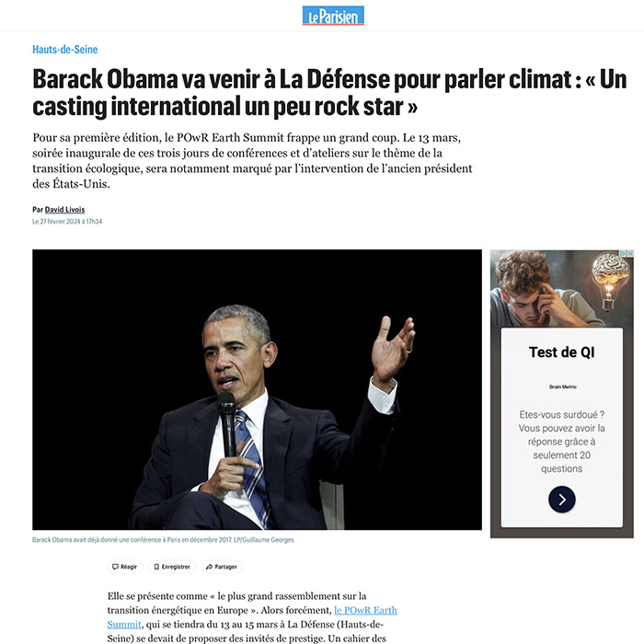Click the article headline about Barack Obama
The width and height of the screenshot is (644, 644).
coord(329,92)
